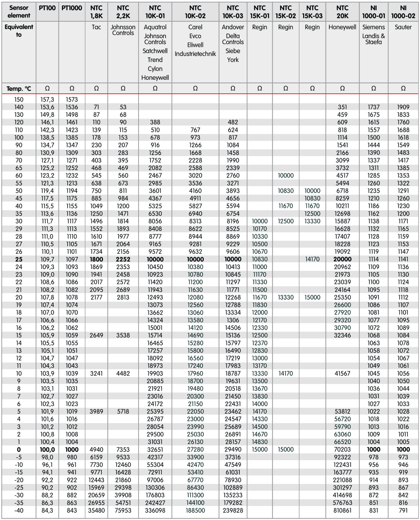This screenshot has height=520, width=420.
Task: Click the bold 100,0 PT100 value
Action: point(47,450)
